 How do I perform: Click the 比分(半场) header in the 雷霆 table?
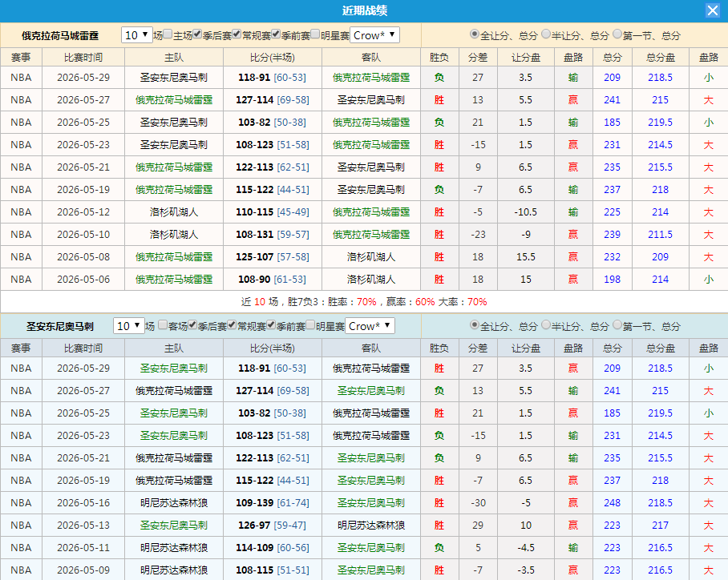[272, 58]
